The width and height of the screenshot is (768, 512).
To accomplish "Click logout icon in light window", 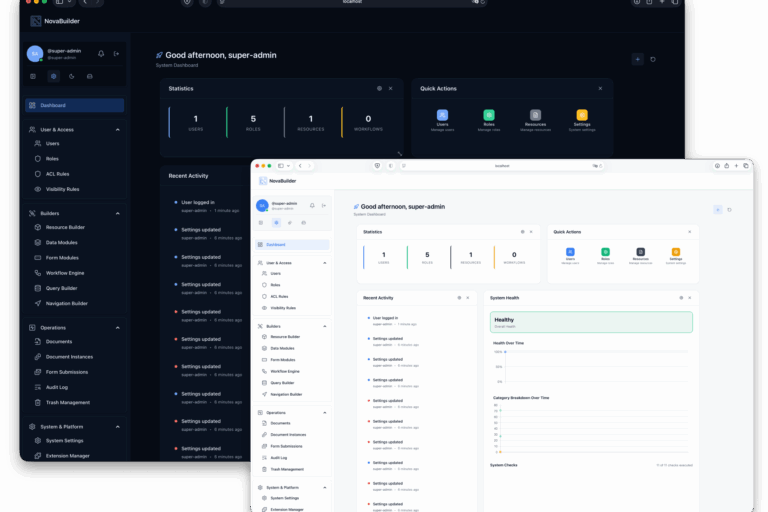I will (324, 205).
